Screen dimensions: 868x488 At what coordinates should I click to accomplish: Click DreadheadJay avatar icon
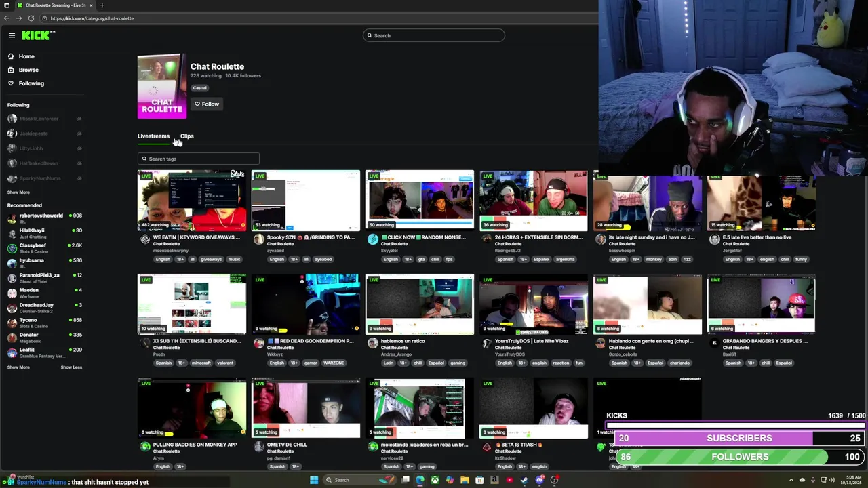(12, 308)
